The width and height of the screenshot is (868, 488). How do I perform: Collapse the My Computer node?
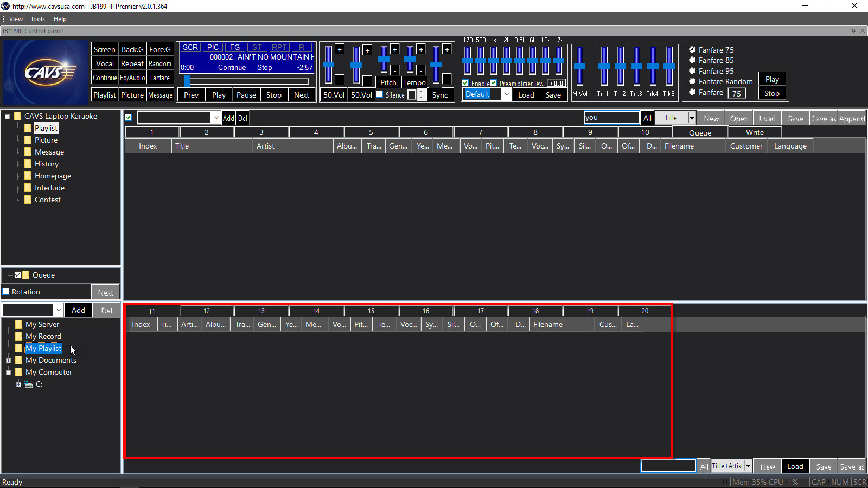[x=8, y=373]
